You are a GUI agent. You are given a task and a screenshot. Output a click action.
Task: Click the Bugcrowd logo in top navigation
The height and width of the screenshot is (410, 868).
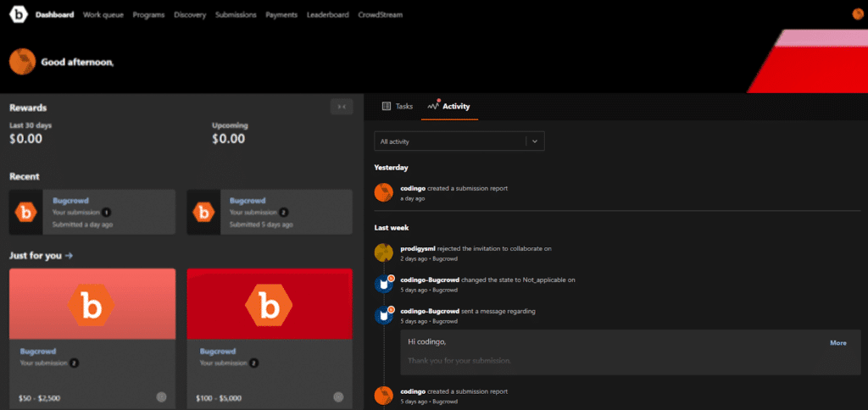click(18, 14)
